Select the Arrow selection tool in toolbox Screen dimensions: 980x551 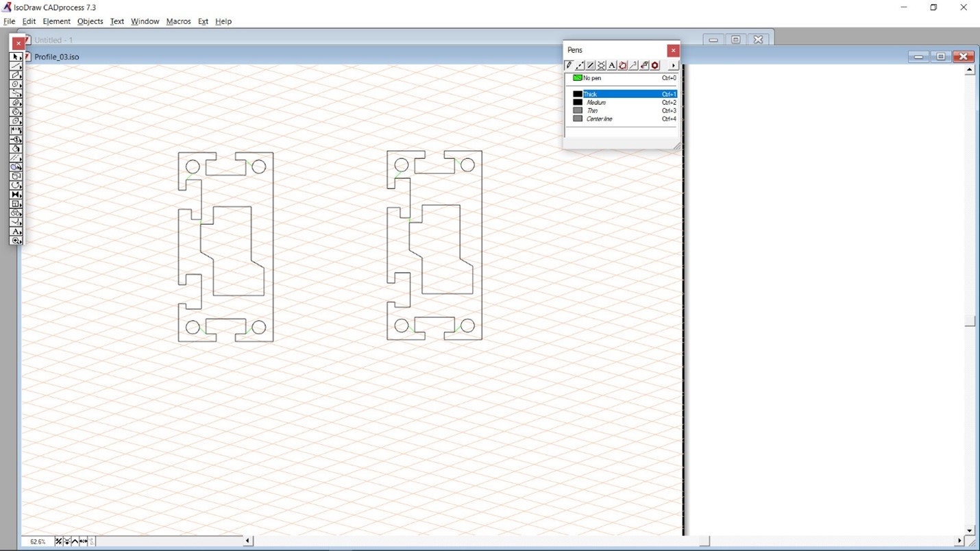point(15,57)
